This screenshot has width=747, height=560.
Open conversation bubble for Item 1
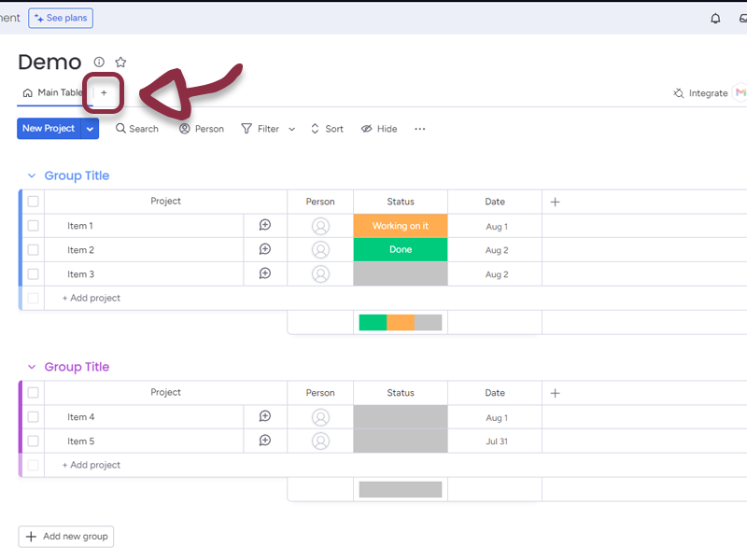coord(265,226)
